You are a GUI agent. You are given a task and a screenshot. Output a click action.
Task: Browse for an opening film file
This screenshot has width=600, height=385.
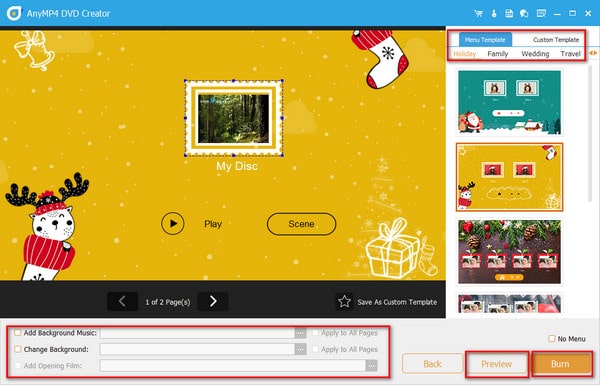[371, 366]
